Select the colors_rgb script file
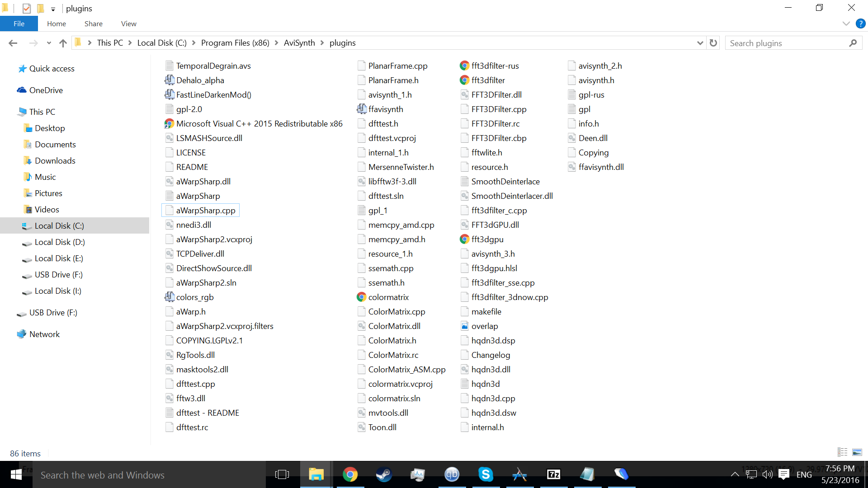Viewport: 868px width, 488px height. click(x=189, y=297)
